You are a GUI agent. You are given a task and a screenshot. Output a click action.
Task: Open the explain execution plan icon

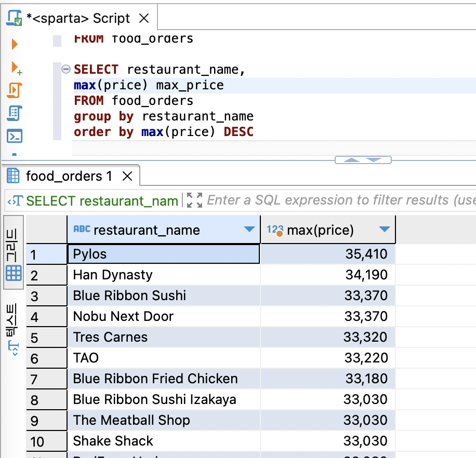point(15,113)
